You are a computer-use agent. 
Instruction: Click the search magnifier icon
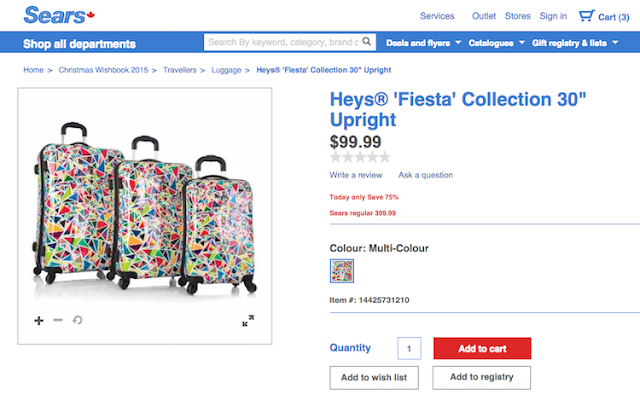pos(367,43)
